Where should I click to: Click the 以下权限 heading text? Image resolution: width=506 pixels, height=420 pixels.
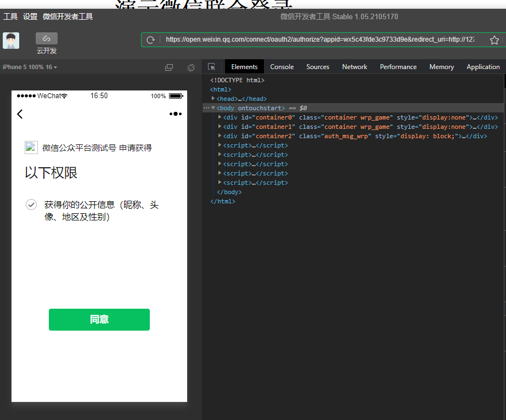[x=51, y=173]
